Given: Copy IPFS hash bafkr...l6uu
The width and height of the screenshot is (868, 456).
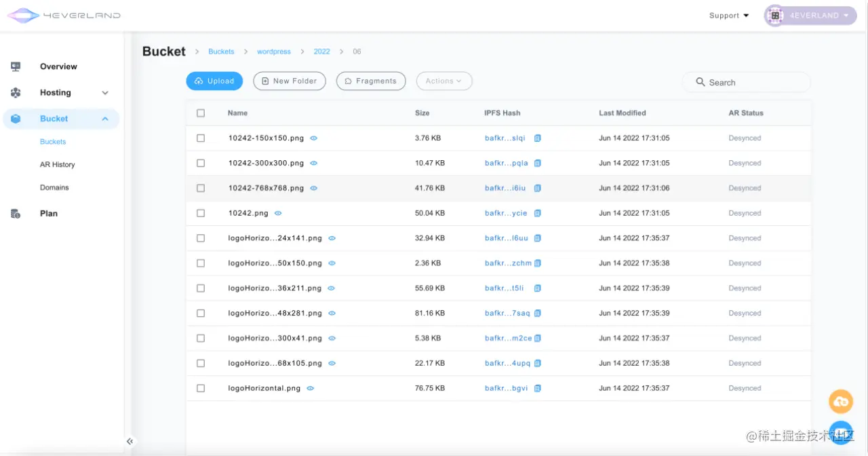Looking at the screenshot, I should tap(537, 238).
